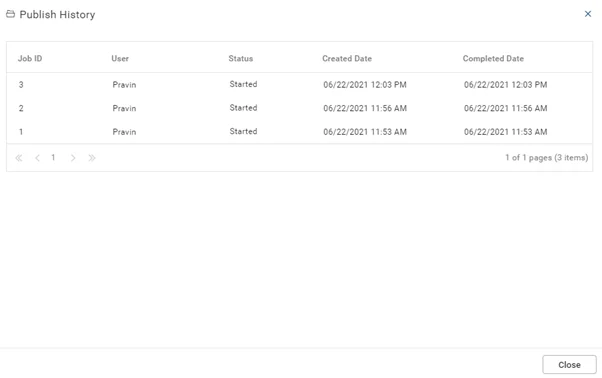This screenshot has height=378, width=602.
Task: Close the Publish History dialog with X
Action: click(587, 14)
